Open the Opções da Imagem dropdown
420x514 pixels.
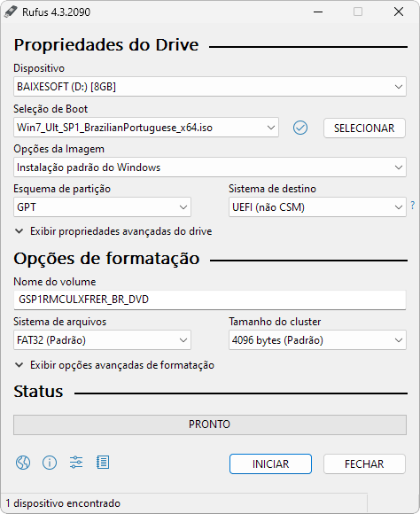pyautogui.click(x=210, y=167)
